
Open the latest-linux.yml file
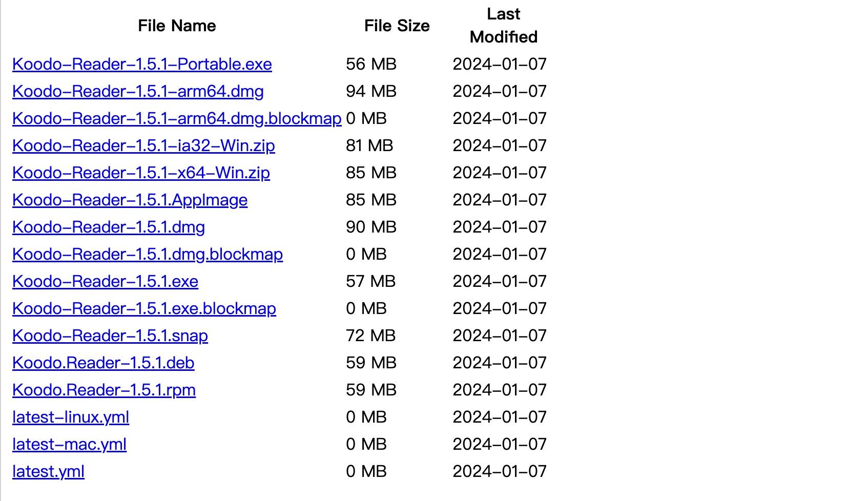[x=71, y=417]
